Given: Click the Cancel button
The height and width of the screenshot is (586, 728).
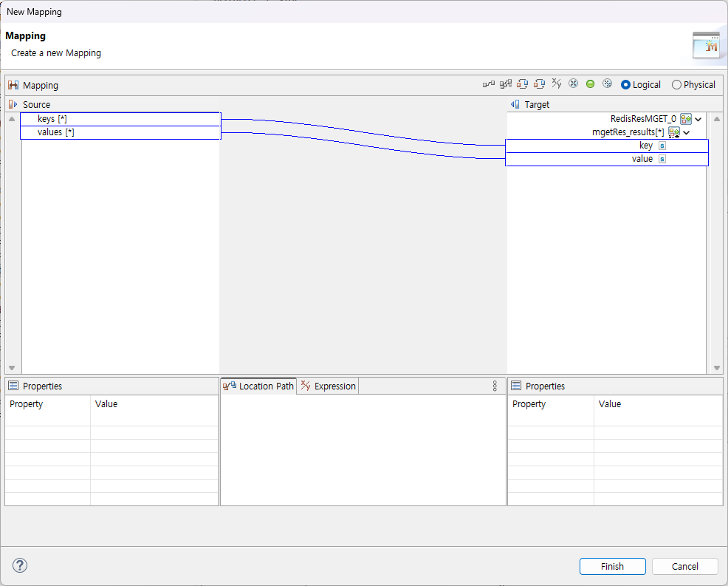Looking at the screenshot, I should (x=684, y=566).
